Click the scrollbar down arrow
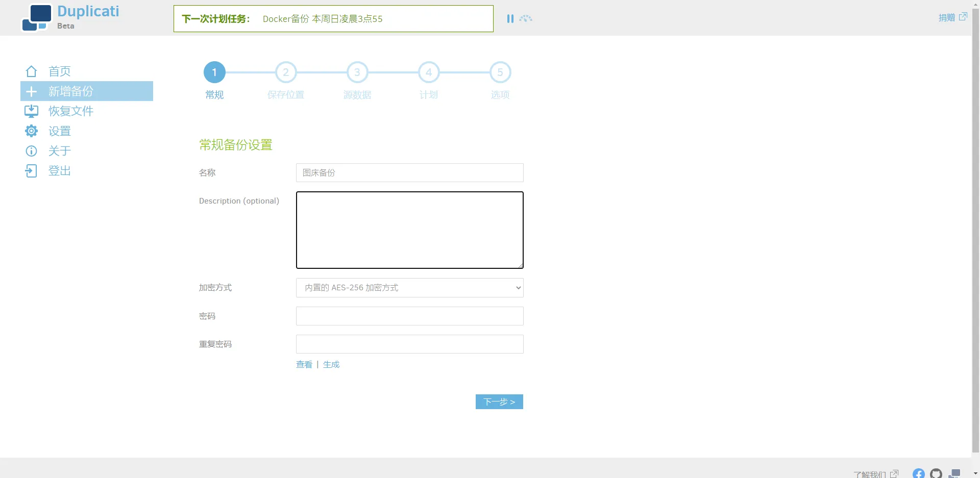Screen dimensions: 980x478 [976, 474]
